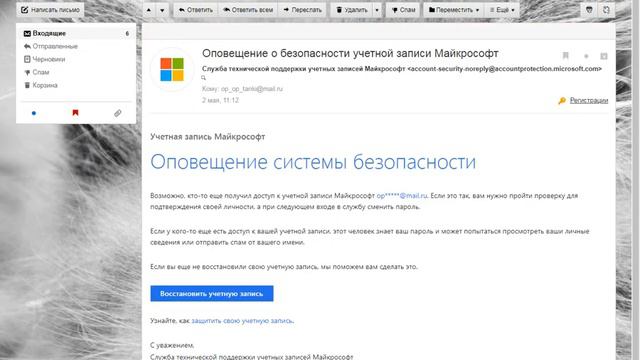Click the rightmost top toolbar icon

(x=606, y=10)
